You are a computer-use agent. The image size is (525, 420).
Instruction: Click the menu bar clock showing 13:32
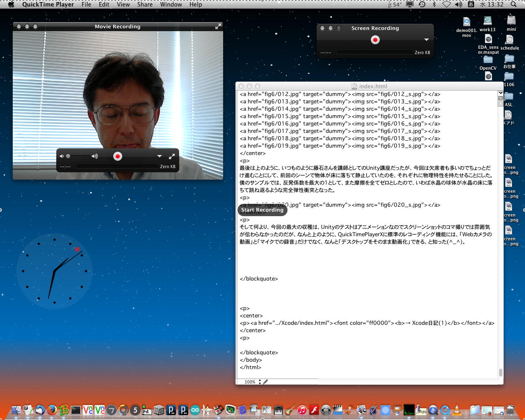point(492,5)
